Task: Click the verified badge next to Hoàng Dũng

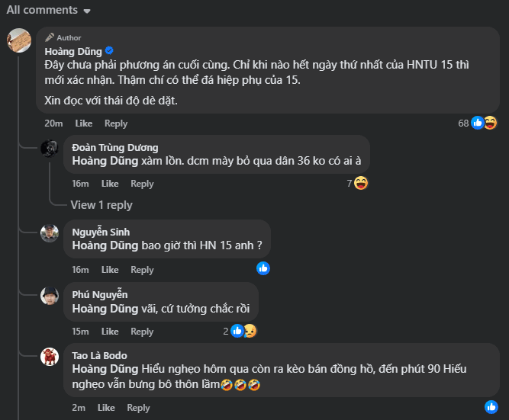Action: coord(109,50)
